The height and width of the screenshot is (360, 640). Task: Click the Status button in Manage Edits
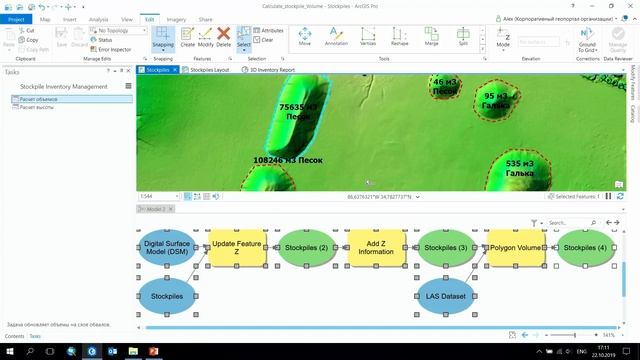tap(101, 40)
